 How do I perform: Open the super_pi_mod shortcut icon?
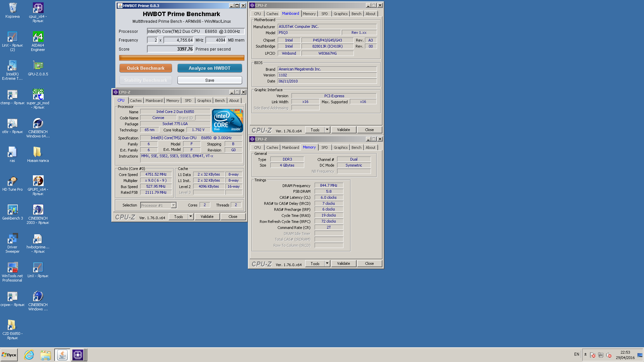38,99
